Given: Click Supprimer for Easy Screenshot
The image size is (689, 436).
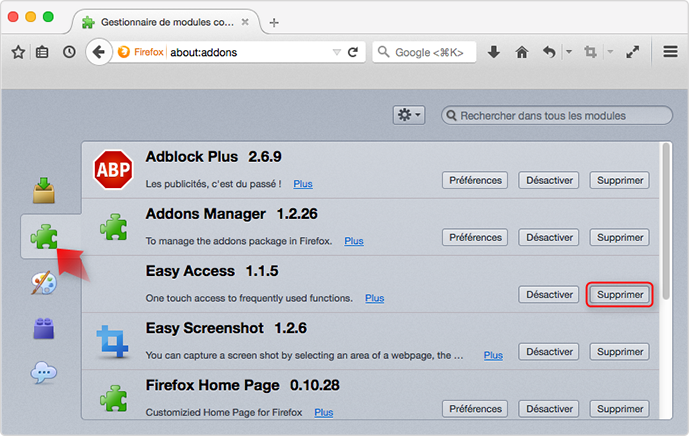Looking at the screenshot, I should (x=620, y=352).
